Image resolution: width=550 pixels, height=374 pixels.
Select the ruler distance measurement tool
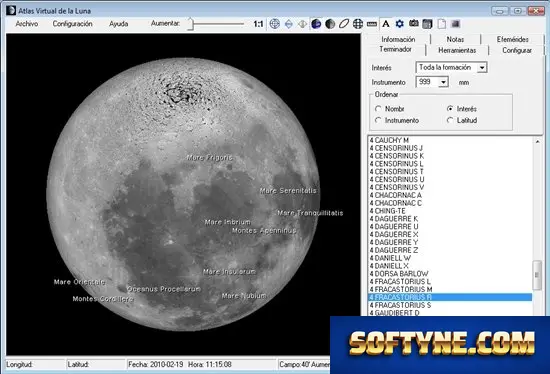(371, 24)
